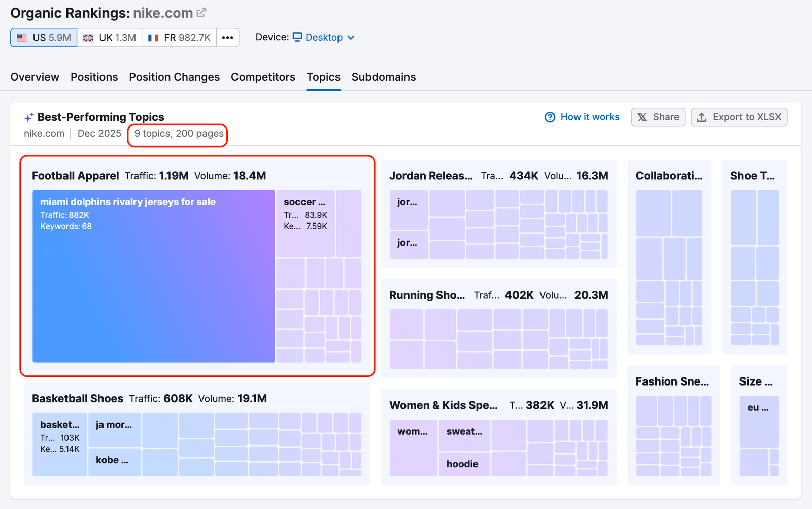Click the Export to XLSX button

[x=739, y=117]
